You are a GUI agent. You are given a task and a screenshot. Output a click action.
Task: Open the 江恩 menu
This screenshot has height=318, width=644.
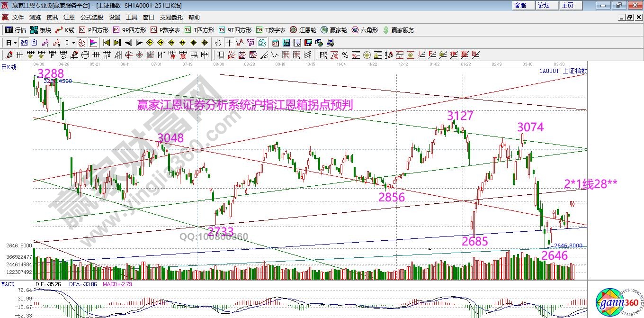[69, 18]
